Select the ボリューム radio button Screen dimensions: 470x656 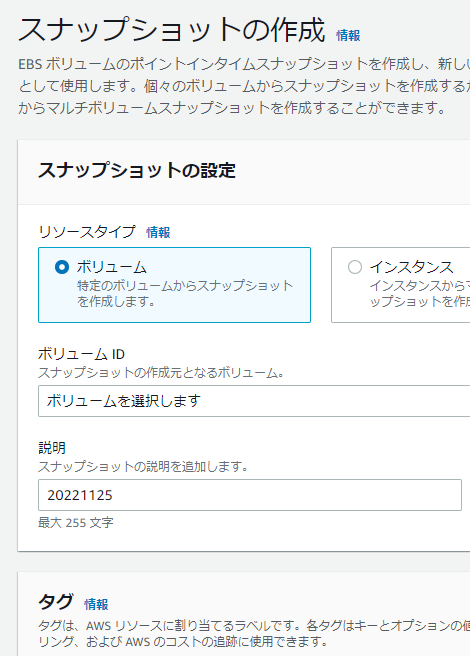62,267
